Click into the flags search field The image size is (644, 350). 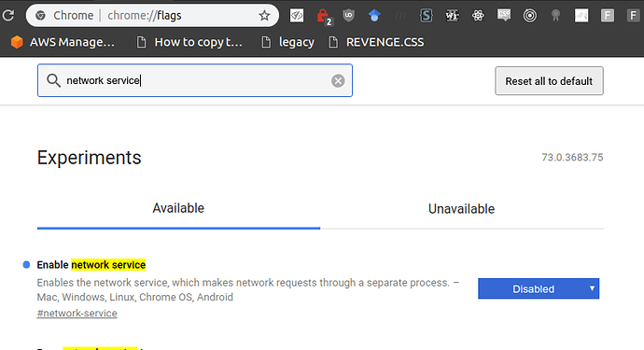point(195,80)
